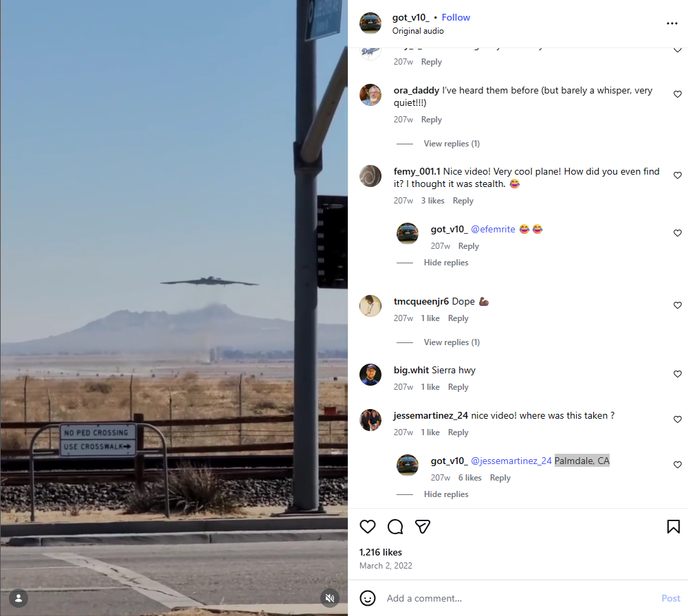This screenshot has height=616, width=688.
Task: Share the post via paper plane icon
Action: pyautogui.click(x=423, y=527)
